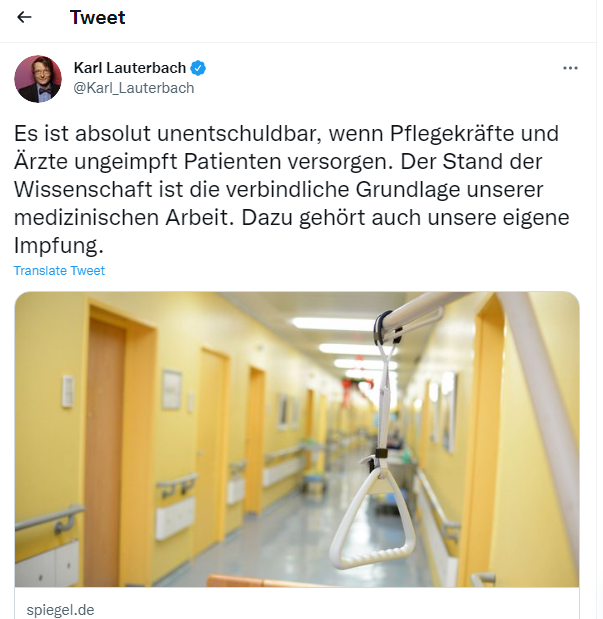Open the three-dot more options menu

(570, 68)
